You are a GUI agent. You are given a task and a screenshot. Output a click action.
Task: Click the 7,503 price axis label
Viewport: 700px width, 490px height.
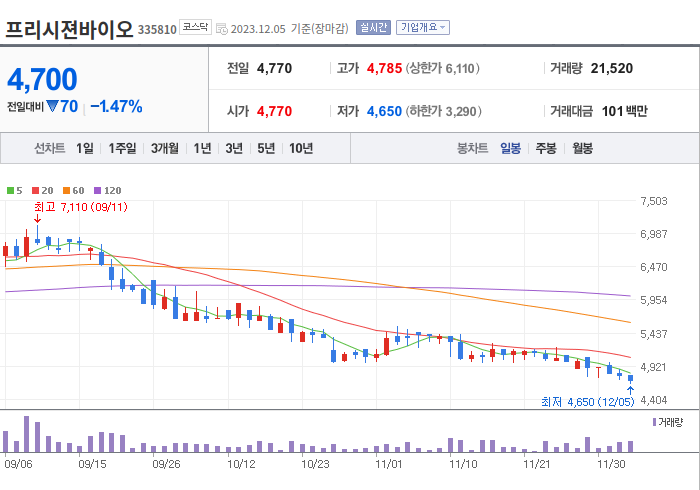point(654,201)
